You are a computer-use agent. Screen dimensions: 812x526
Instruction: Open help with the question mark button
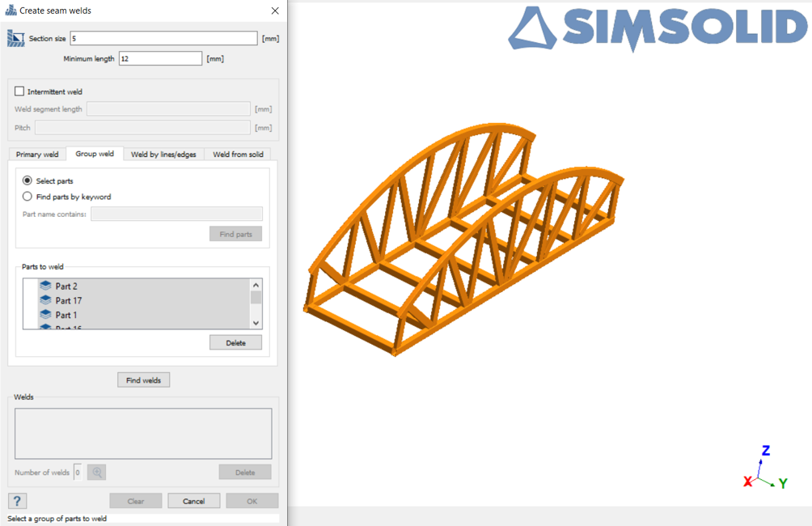[x=18, y=501]
